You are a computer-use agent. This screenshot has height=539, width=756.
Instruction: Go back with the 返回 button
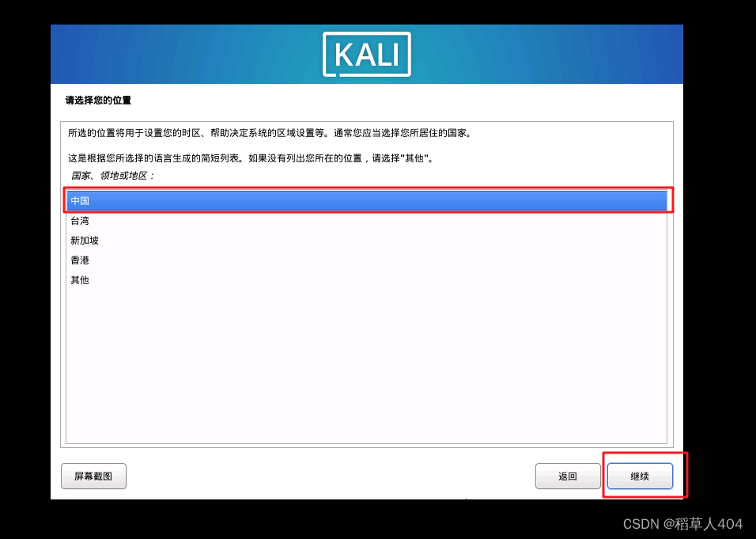pos(568,476)
